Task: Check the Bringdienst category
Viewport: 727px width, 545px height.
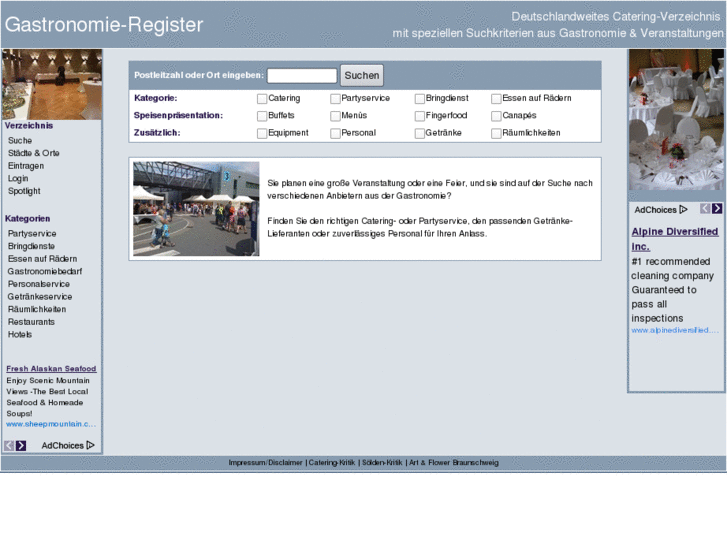Action: pos(420,98)
